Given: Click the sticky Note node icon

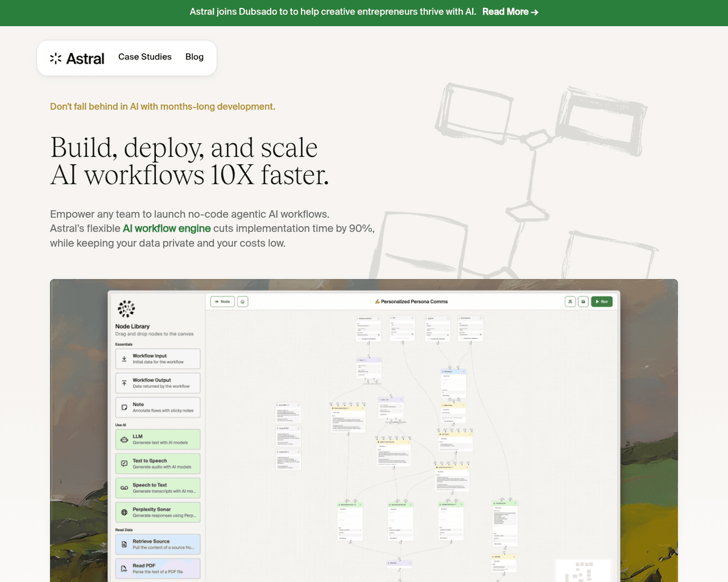Looking at the screenshot, I should tap(124, 407).
